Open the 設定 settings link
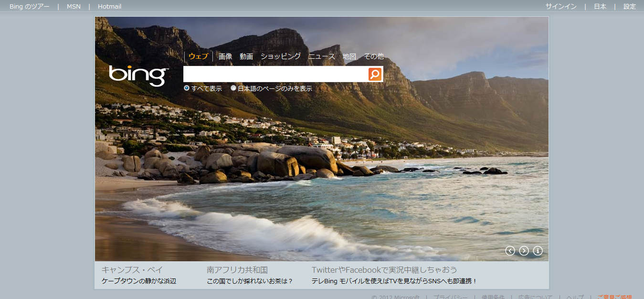 (630, 6)
